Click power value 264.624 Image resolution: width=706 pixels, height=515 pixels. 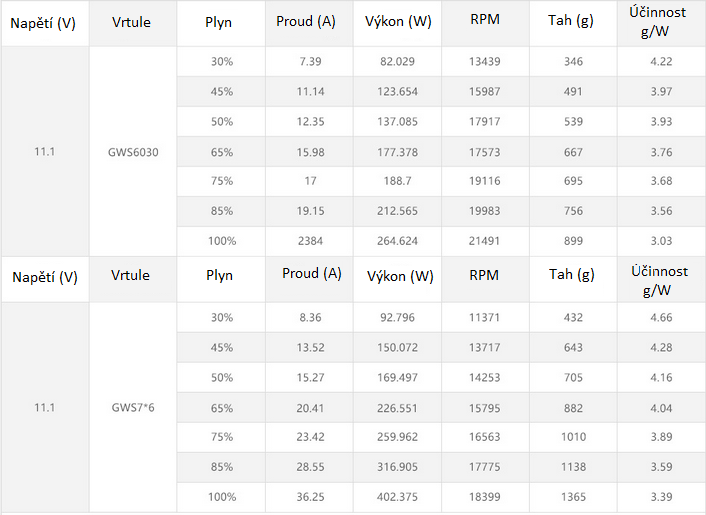(x=398, y=241)
